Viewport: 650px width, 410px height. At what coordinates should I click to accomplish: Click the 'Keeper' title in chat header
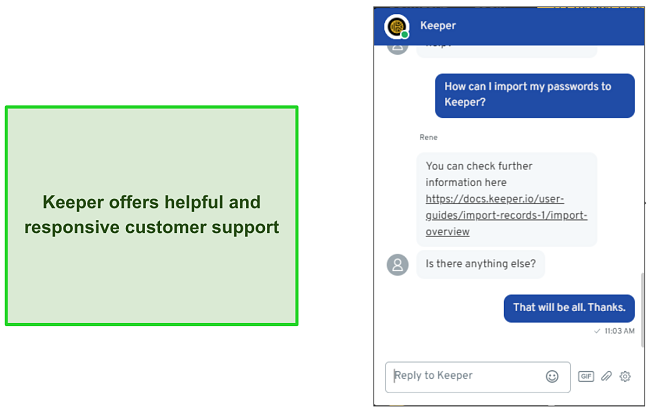(x=438, y=26)
